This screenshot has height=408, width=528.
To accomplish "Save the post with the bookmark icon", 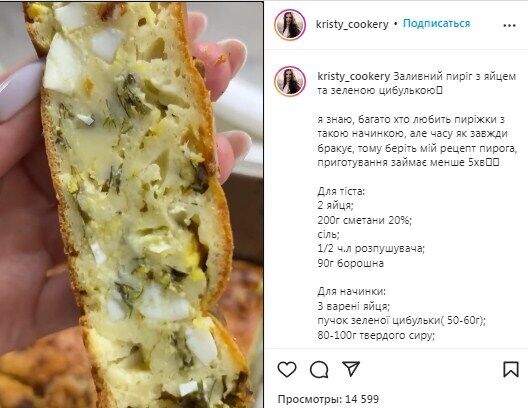I will pyautogui.click(x=510, y=369).
